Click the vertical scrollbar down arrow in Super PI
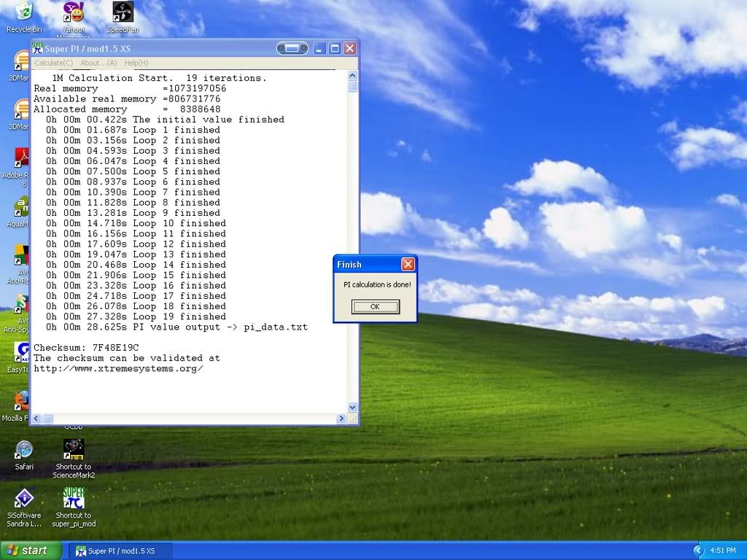 coord(352,407)
